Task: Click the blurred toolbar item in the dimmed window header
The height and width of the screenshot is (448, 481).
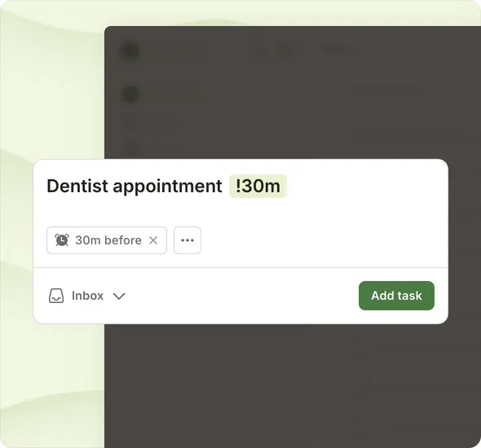Action: click(x=286, y=50)
